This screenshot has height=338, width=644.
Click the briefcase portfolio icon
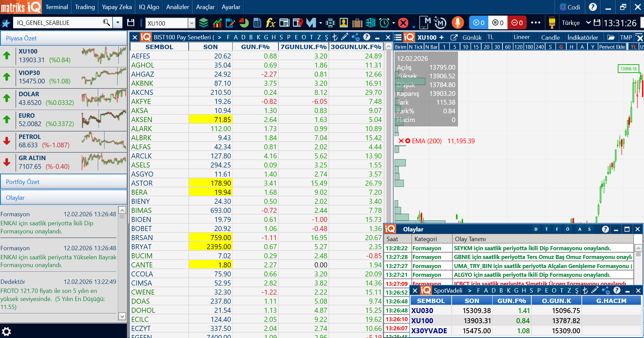(357, 23)
